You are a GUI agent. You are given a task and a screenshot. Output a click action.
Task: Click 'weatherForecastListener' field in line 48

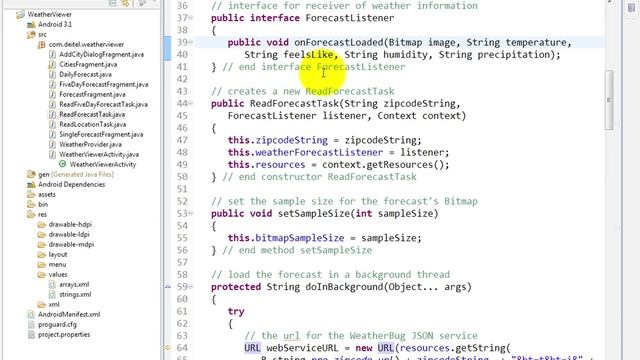click(x=319, y=152)
